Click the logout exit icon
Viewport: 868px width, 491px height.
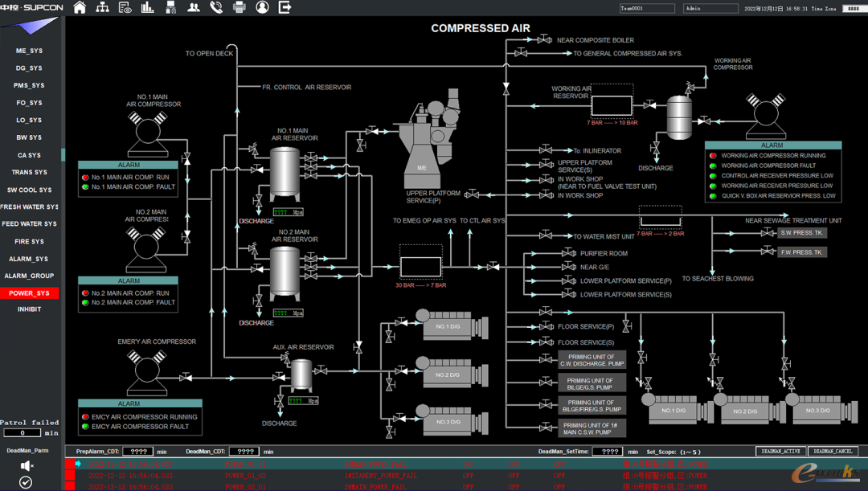pos(285,8)
